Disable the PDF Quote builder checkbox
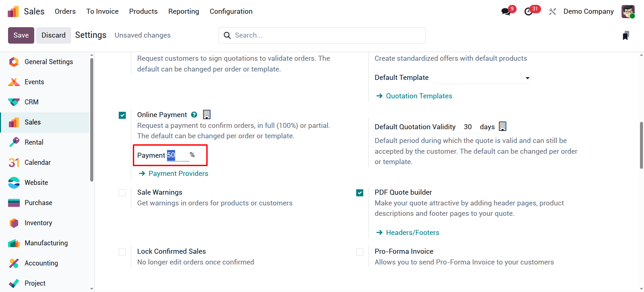 click(360, 193)
